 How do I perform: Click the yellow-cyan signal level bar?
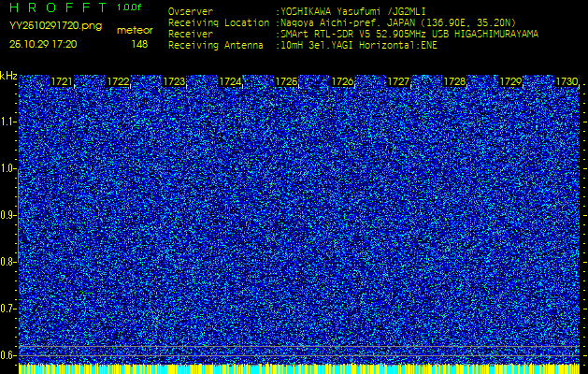[x=299, y=368]
